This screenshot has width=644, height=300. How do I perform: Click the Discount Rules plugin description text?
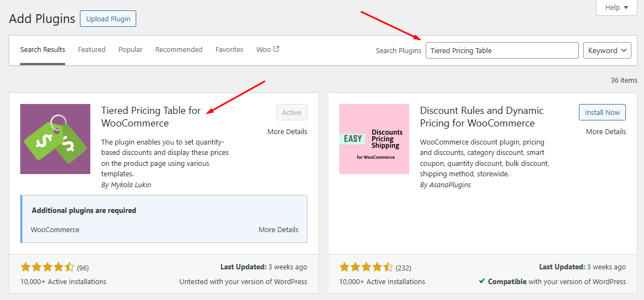coord(485,158)
